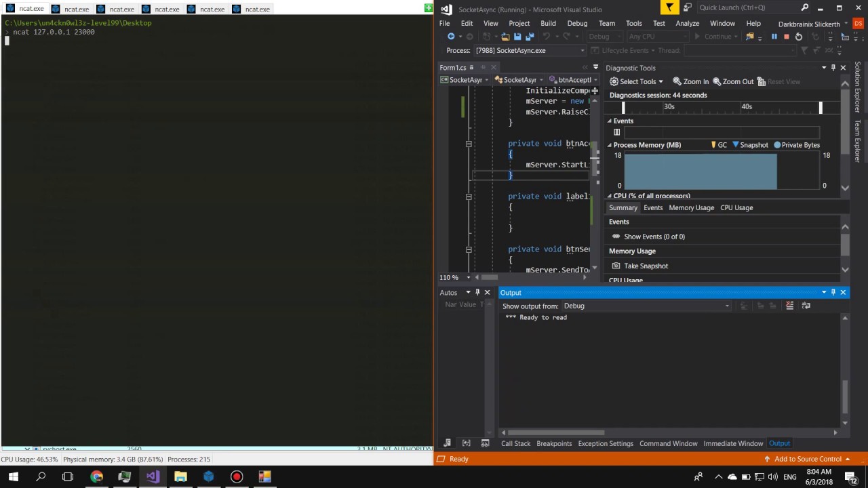The image size is (868, 488).
Task: Collapse the Events section in Diagnostic Tools
Action: [x=609, y=121]
